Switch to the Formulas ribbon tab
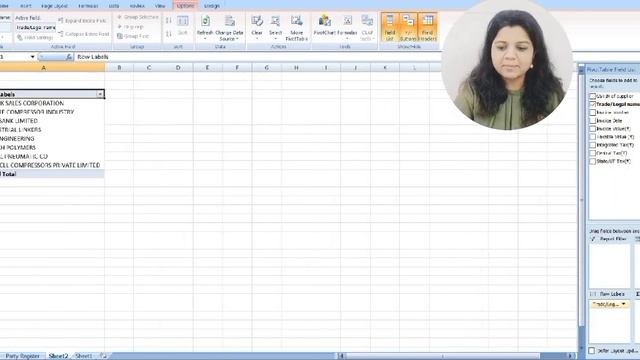The image size is (640, 360). [88, 6]
